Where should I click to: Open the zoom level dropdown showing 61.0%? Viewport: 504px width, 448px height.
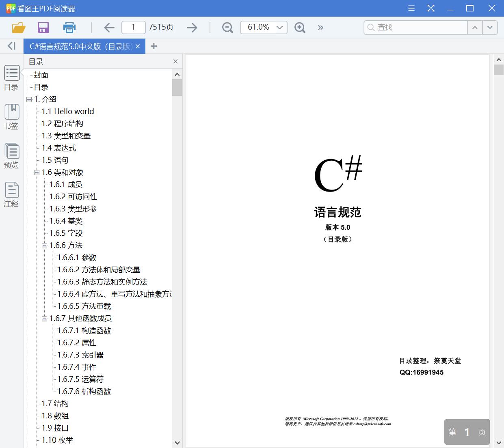point(279,27)
